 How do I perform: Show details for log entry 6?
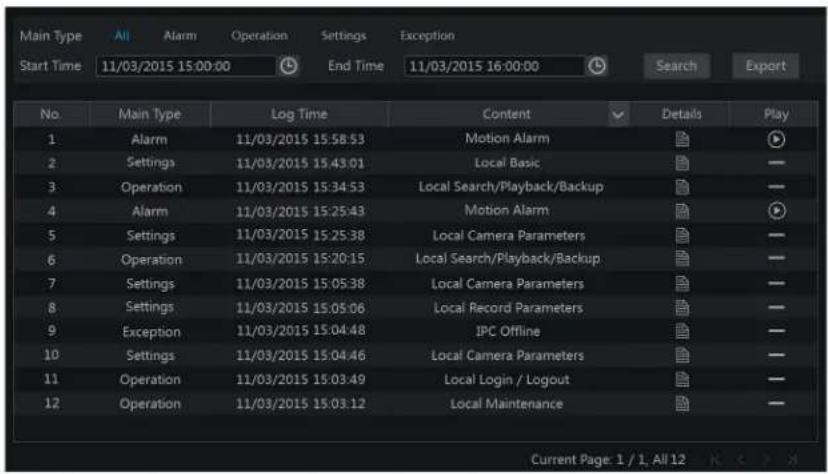[682, 259]
